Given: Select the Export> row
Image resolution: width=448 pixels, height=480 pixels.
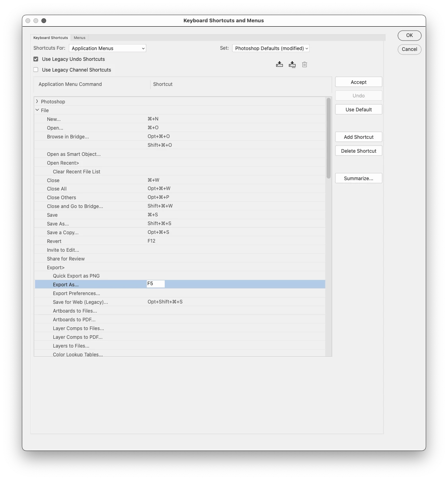Looking at the screenshot, I should (x=180, y=267).
